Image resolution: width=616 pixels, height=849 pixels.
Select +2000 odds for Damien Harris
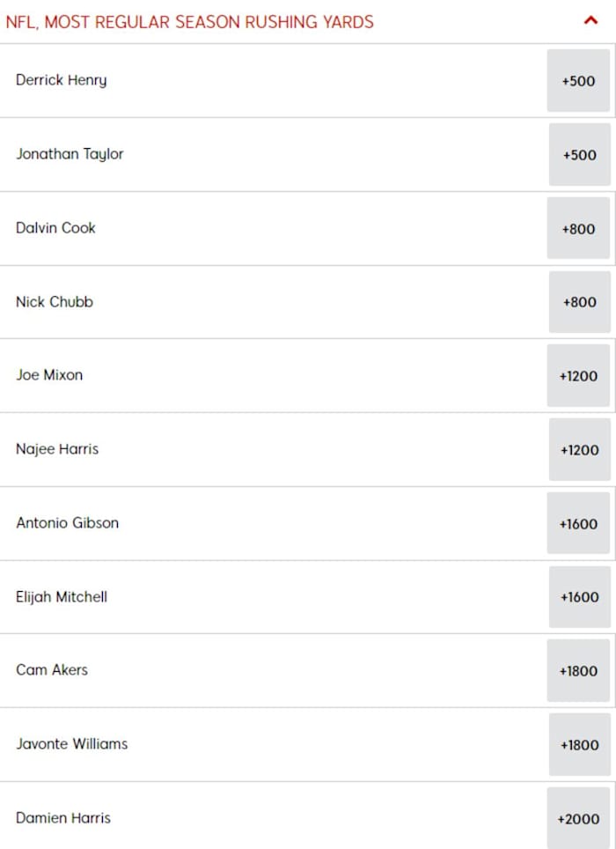coord(579,817)
